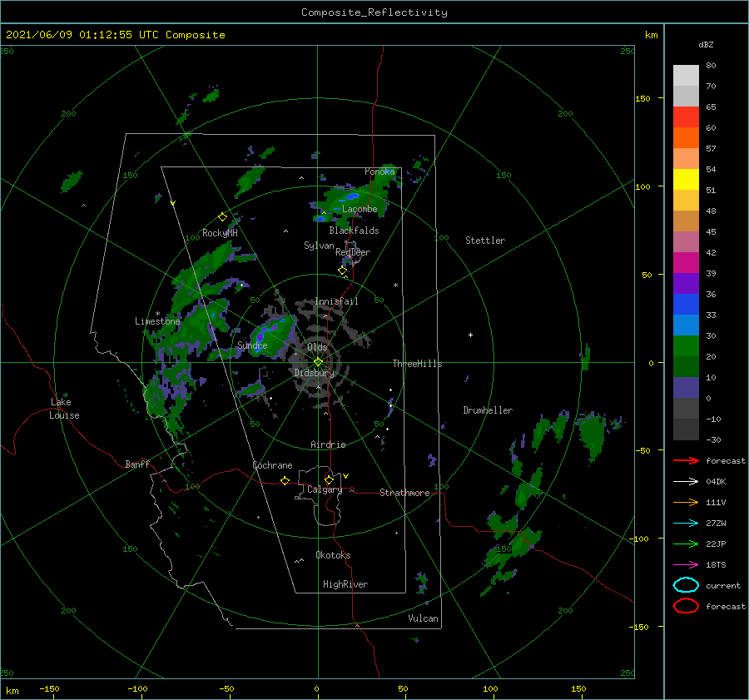The image size is (749, 700).
Task: Click the Didsbury label
Action: point(315,373)
